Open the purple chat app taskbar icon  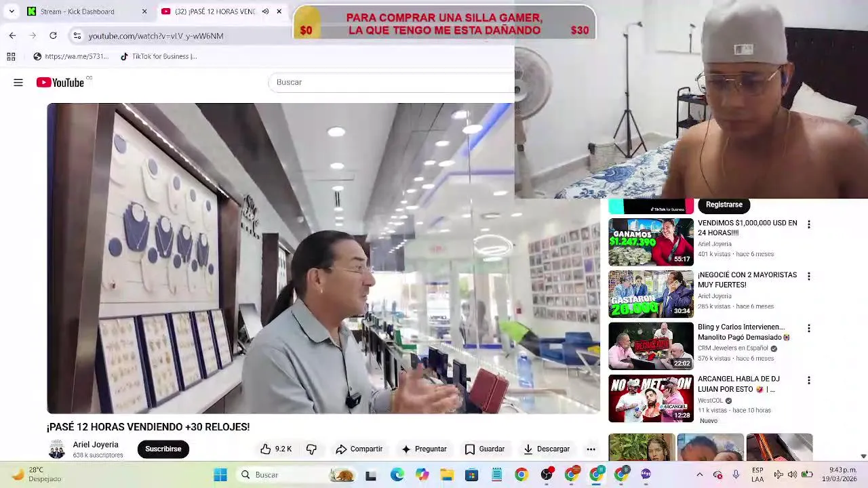click(x=646, y=475)
